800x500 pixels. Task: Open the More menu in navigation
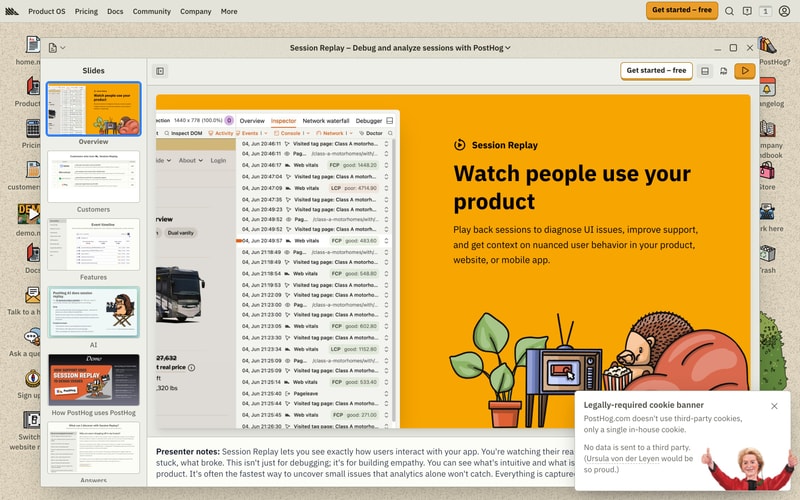pos(229,11)
